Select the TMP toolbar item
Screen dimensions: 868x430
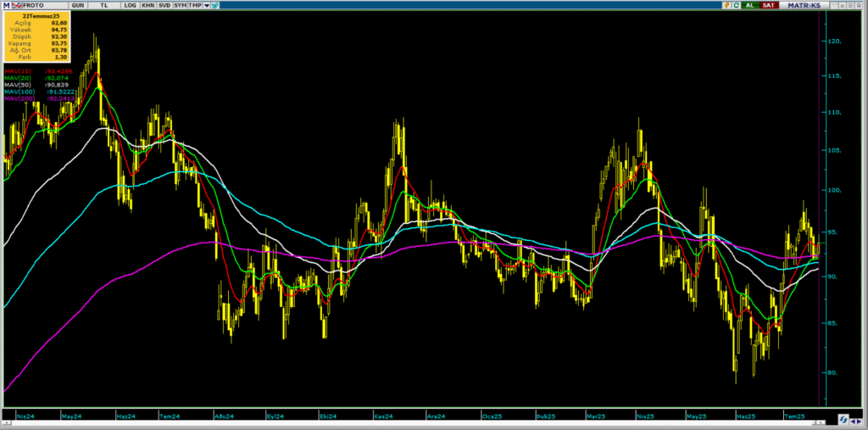[195, 5]
